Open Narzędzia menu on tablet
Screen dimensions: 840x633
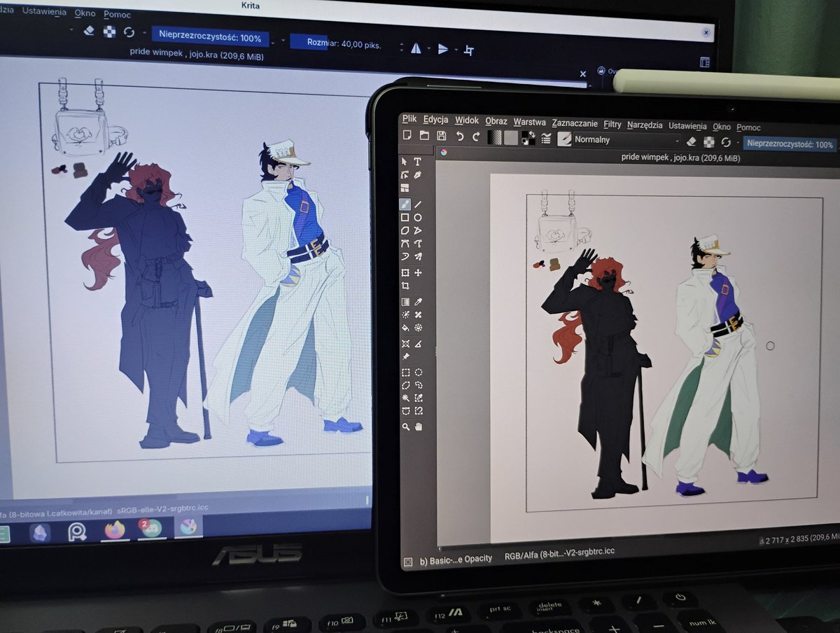[x=645, y=125]
